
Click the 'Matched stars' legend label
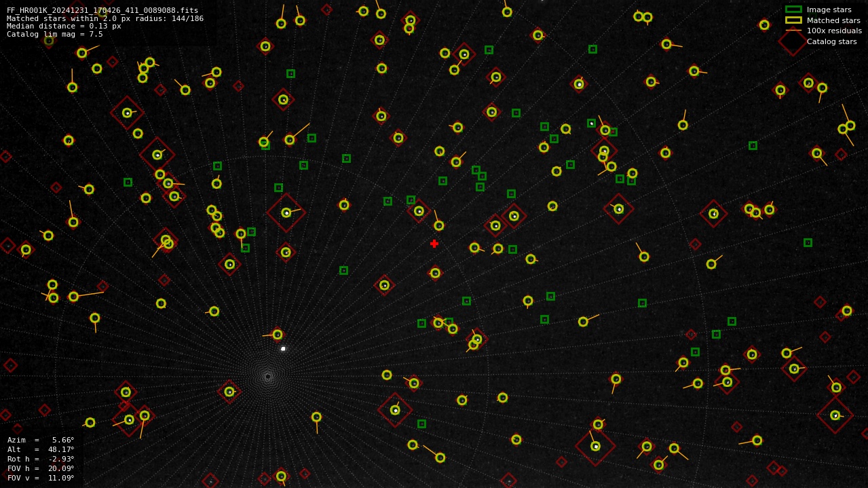click(833, 20)
